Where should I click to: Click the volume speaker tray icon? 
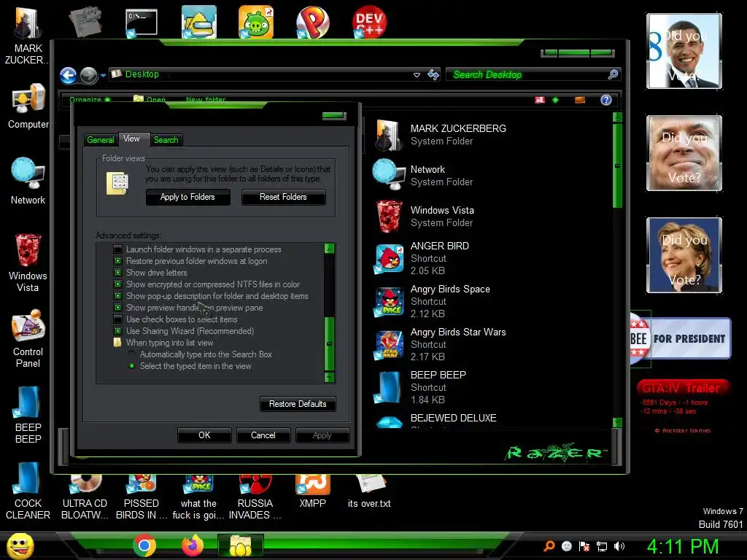tap(619, 546)
